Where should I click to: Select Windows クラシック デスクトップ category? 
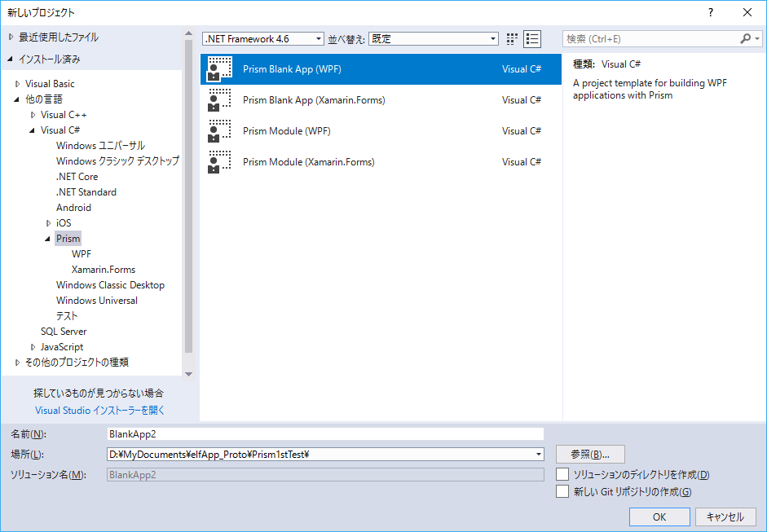tap(118, 161)
